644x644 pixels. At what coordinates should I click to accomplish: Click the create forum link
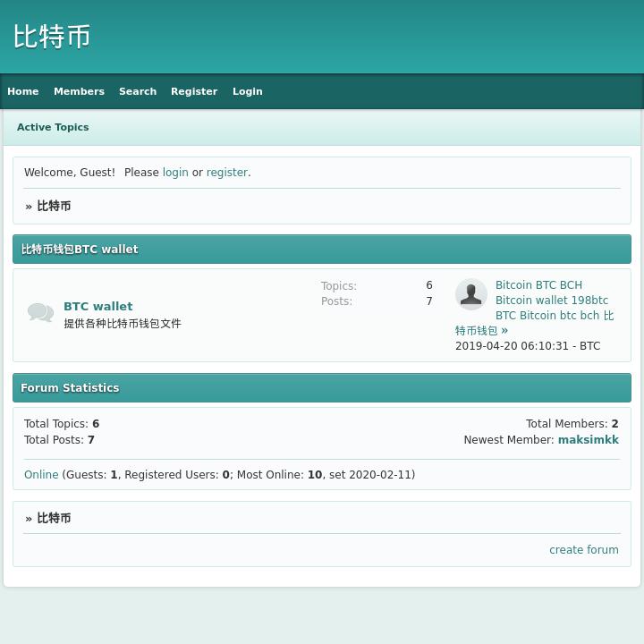pyautogui.click(x=583, y=550)
